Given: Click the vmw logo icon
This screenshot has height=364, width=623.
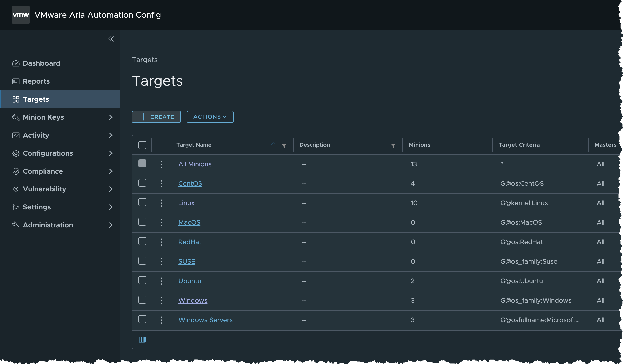Looking at the screenshot, I should click(21, 15).
